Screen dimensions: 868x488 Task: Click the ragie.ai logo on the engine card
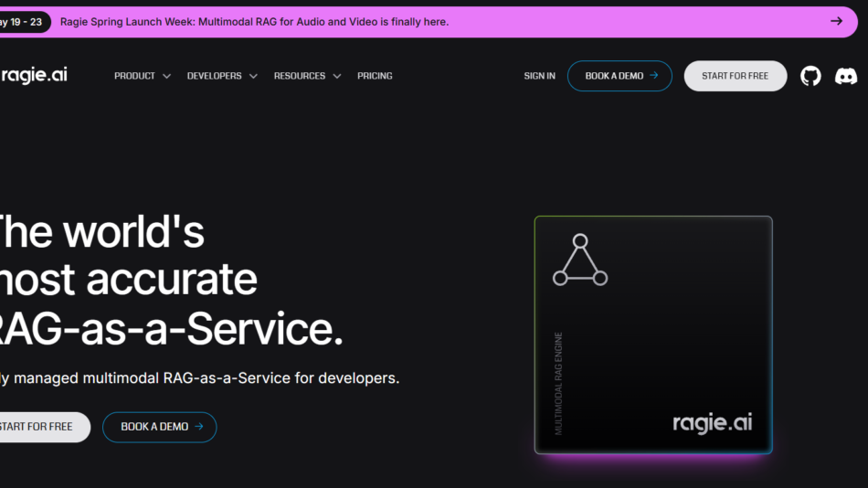(x=712, y=422)
